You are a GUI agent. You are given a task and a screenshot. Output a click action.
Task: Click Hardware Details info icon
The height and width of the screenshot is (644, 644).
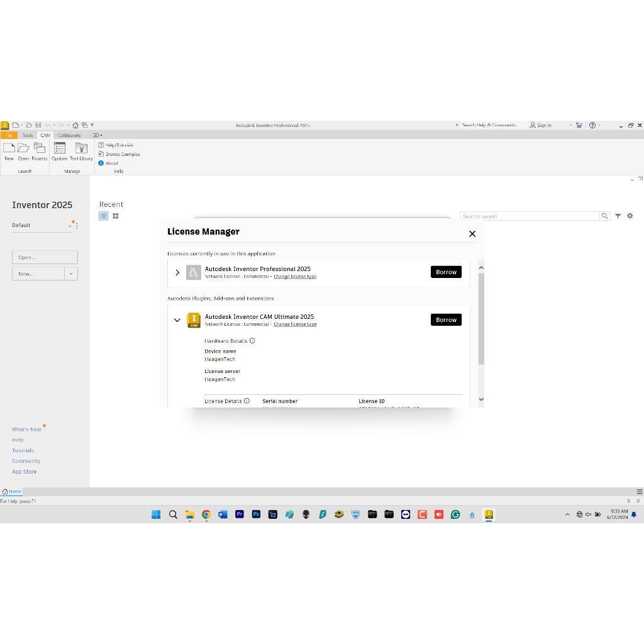coord(252,341)
